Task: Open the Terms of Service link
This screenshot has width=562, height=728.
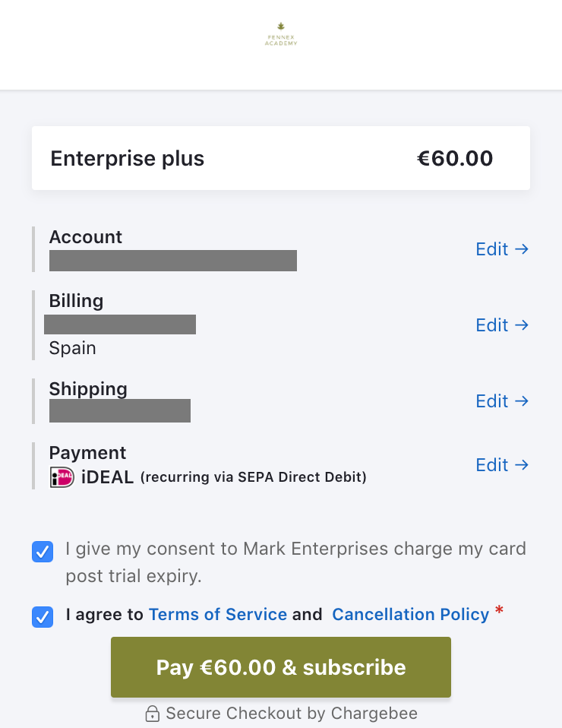Action: (x=218, y=615)
